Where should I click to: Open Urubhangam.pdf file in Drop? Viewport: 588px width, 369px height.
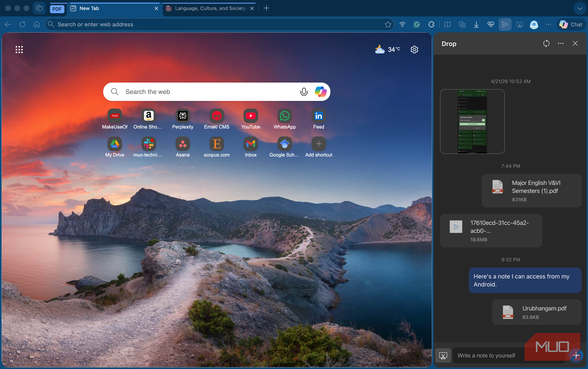pos(536,312)
